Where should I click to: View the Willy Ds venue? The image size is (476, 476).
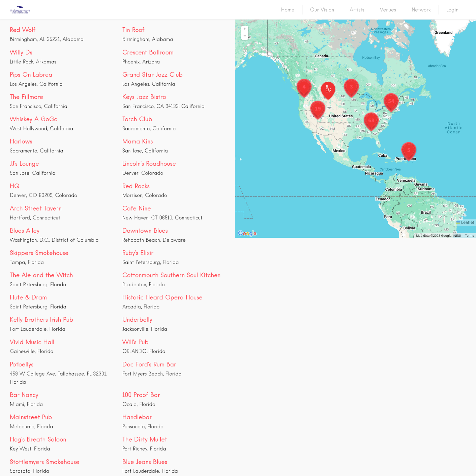[x=21, y=53]
